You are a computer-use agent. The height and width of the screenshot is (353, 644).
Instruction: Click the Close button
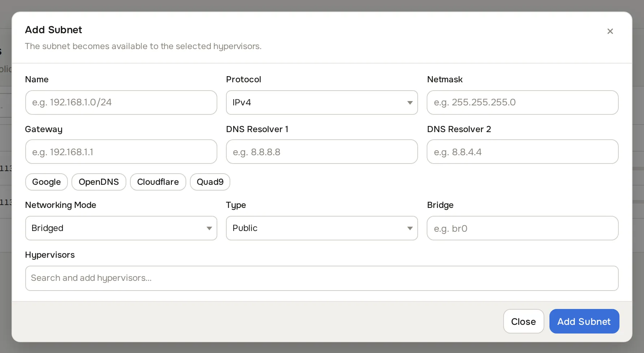click(x=523, y=321)
